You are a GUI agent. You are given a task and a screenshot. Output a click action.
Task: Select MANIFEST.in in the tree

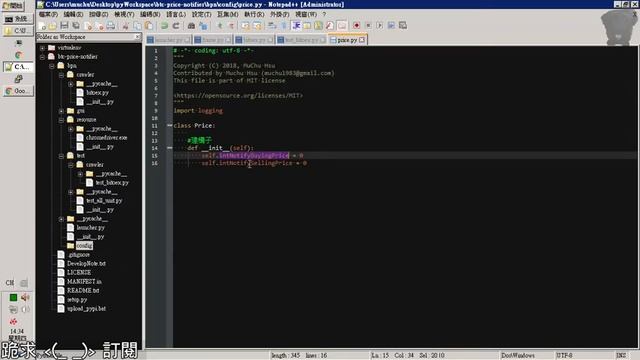click(x=84, y=282)
